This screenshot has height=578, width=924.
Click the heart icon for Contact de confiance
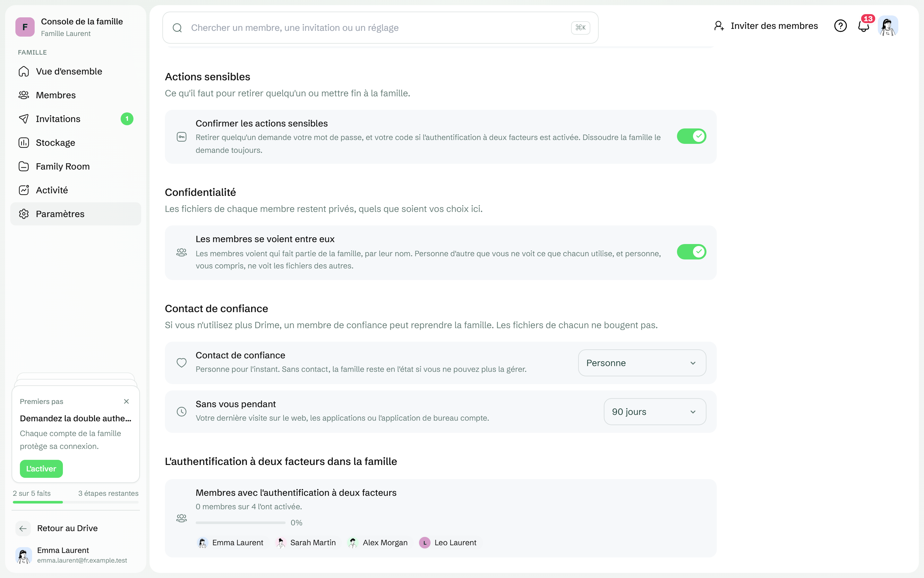[182, 363]
